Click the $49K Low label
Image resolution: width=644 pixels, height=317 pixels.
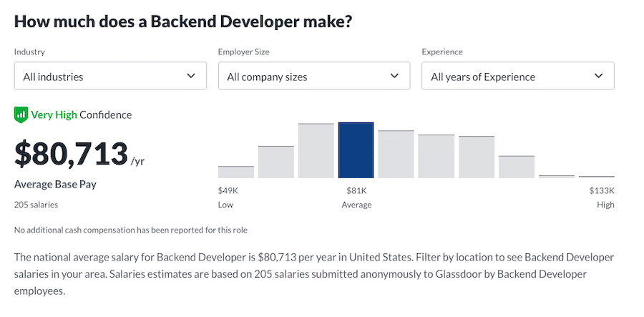click(x=228, y=197)
